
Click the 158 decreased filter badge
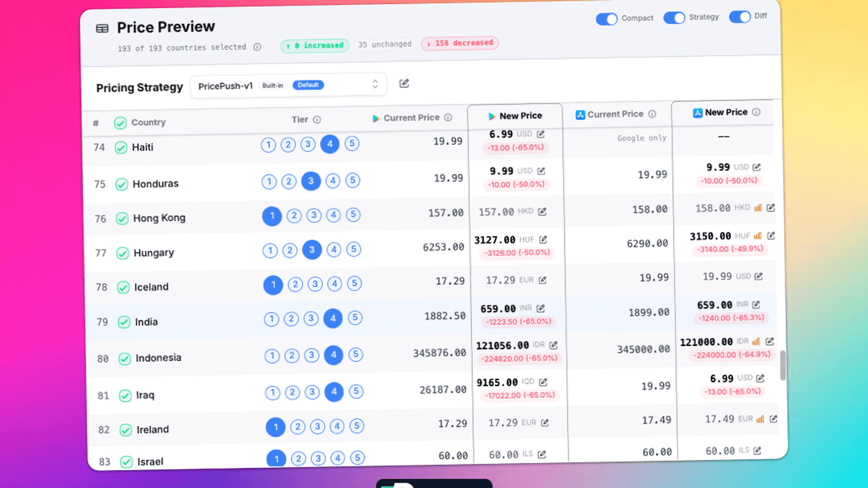460,43
